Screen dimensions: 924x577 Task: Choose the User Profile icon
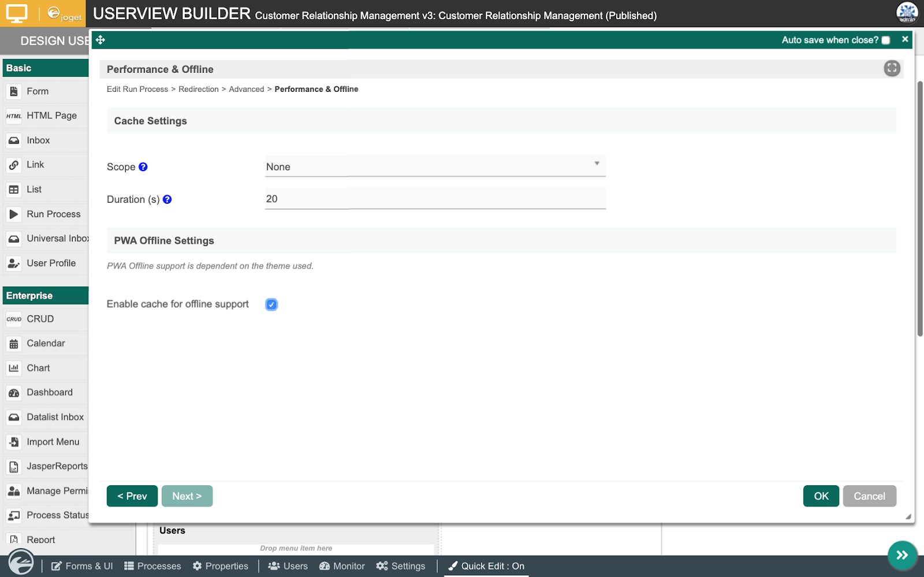coord(14,263)
